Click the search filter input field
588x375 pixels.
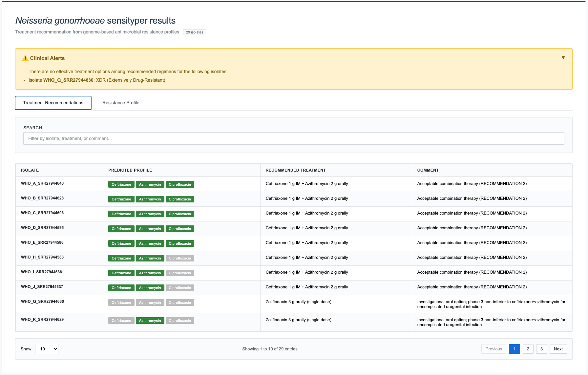(293, 138)
